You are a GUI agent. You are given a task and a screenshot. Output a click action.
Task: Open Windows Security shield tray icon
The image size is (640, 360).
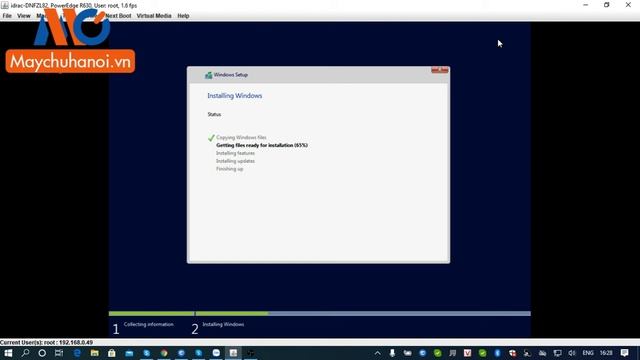[512, 353]
